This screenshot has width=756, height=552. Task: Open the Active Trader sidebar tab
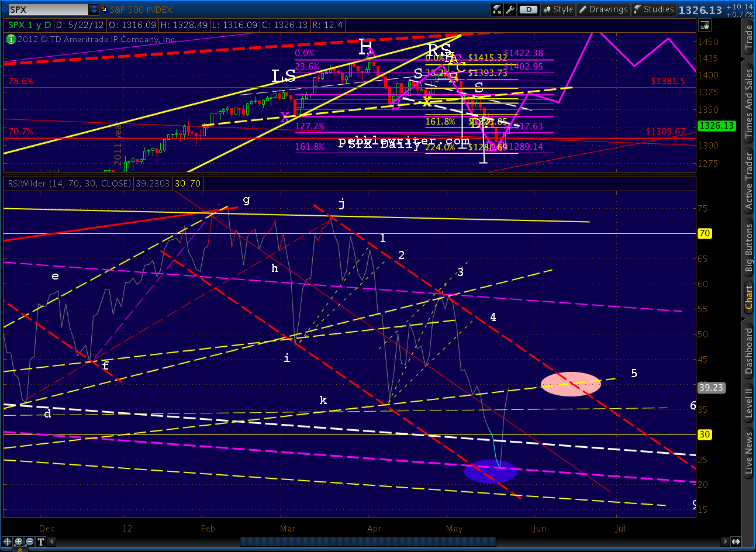tap(749, 181)
